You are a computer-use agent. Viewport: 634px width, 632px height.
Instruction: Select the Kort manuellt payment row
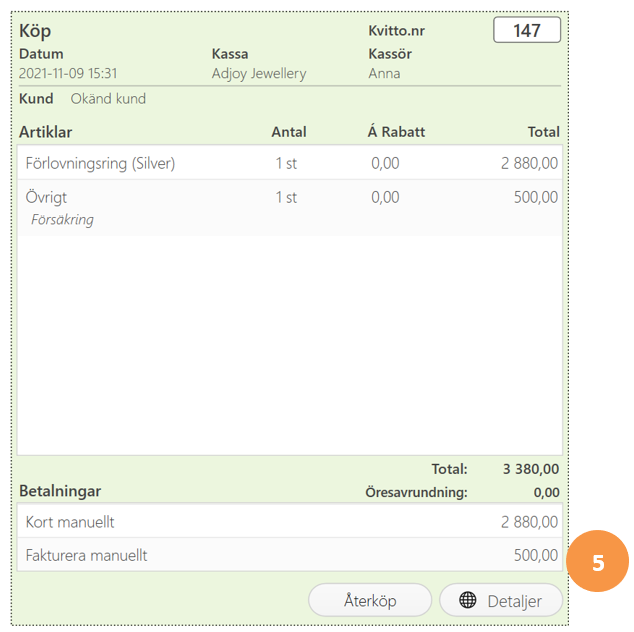point(290,521)
